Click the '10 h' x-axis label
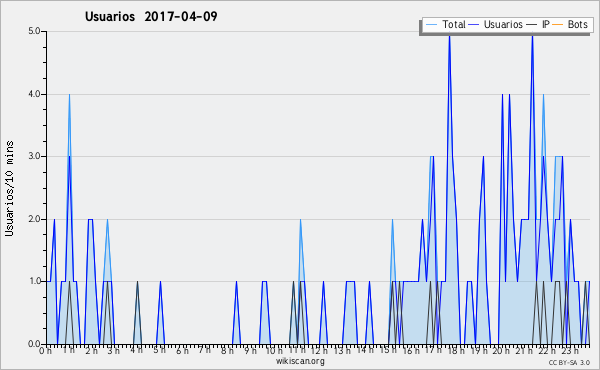The width and height of the screenshot is (600, 370). pyautogui.click(x=274, y=350)
